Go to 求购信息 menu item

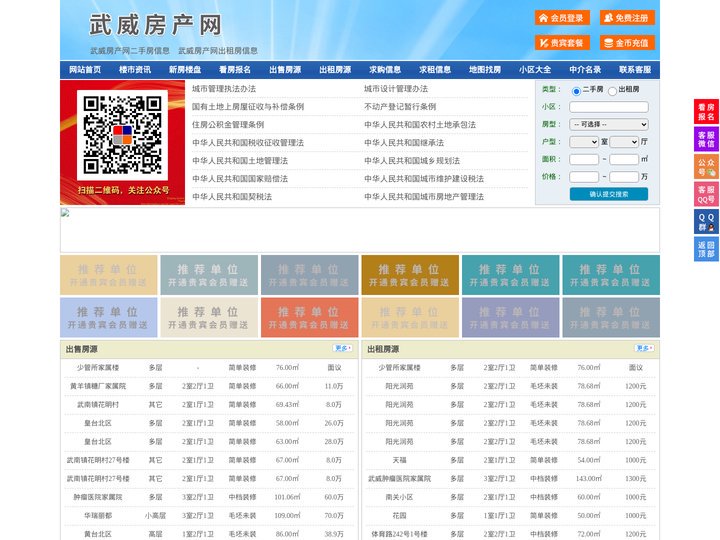[385, 70]
